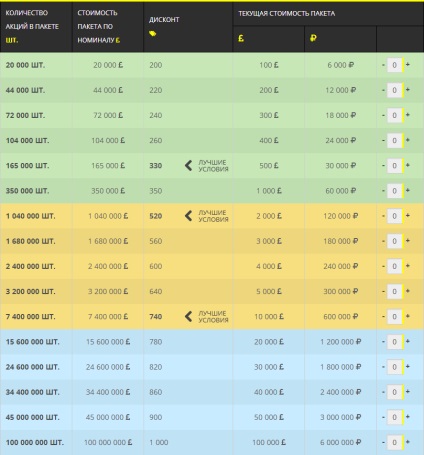Focus quantity field of 34 400 000 шт. row
Image resolution: width=424 pixels, height=455 pixels.
pos(395,392)
